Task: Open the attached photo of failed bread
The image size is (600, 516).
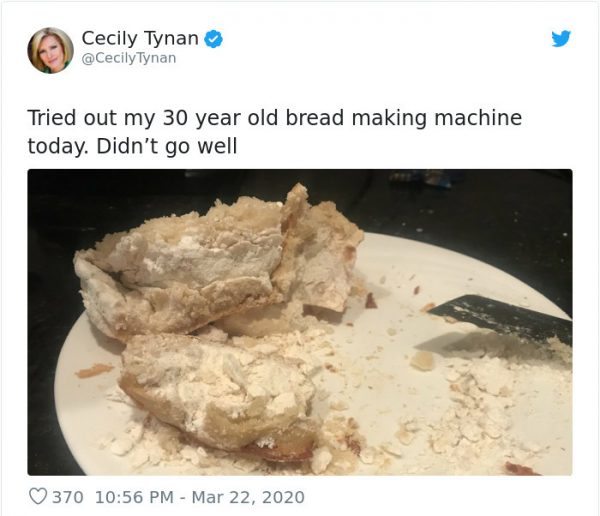Action: pyautogui.click(x=300, y=322)
